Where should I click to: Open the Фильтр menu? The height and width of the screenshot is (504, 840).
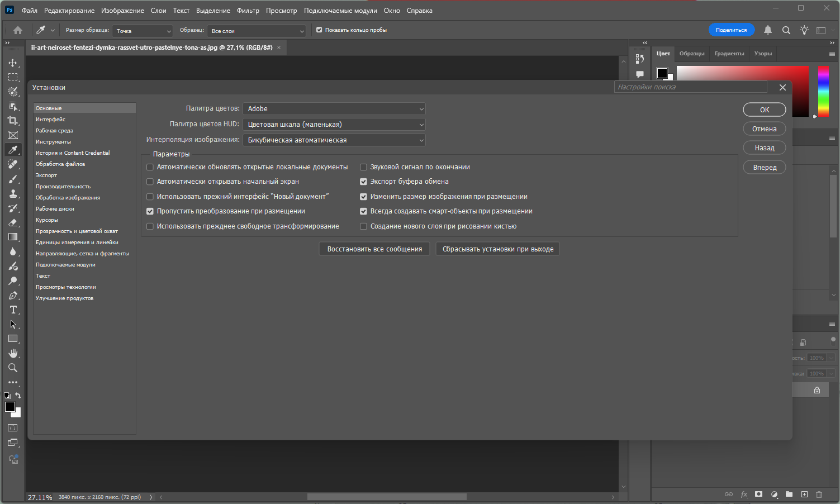click(x=248, y=11)
